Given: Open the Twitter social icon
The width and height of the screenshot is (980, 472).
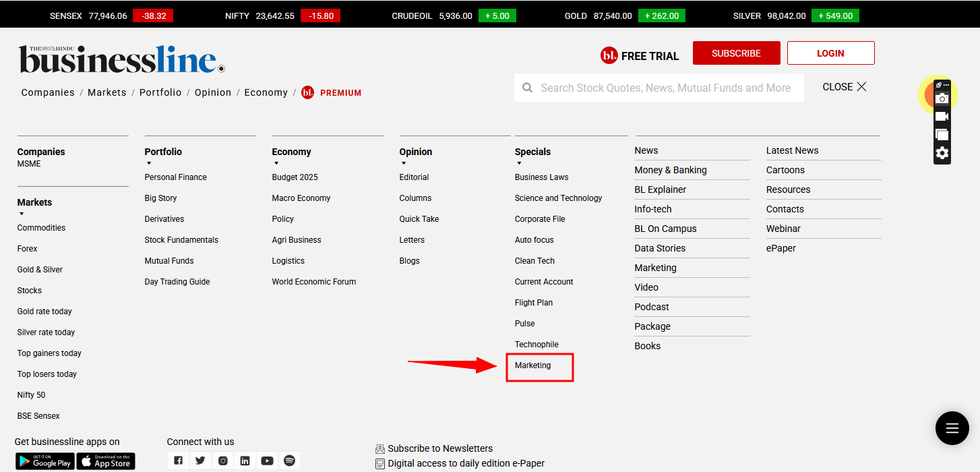Looking at the screenshot, I should pos(200,461).
